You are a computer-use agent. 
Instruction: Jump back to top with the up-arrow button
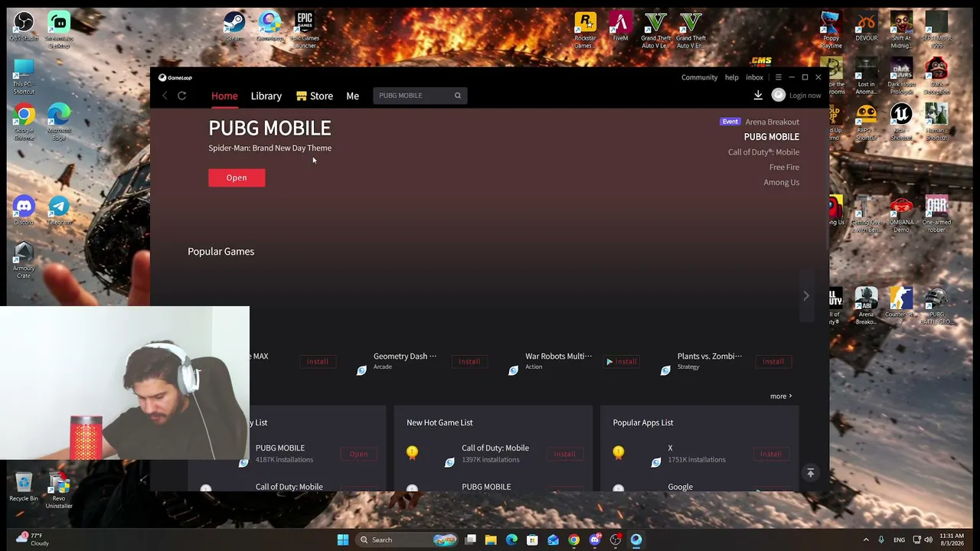[810, 473]
